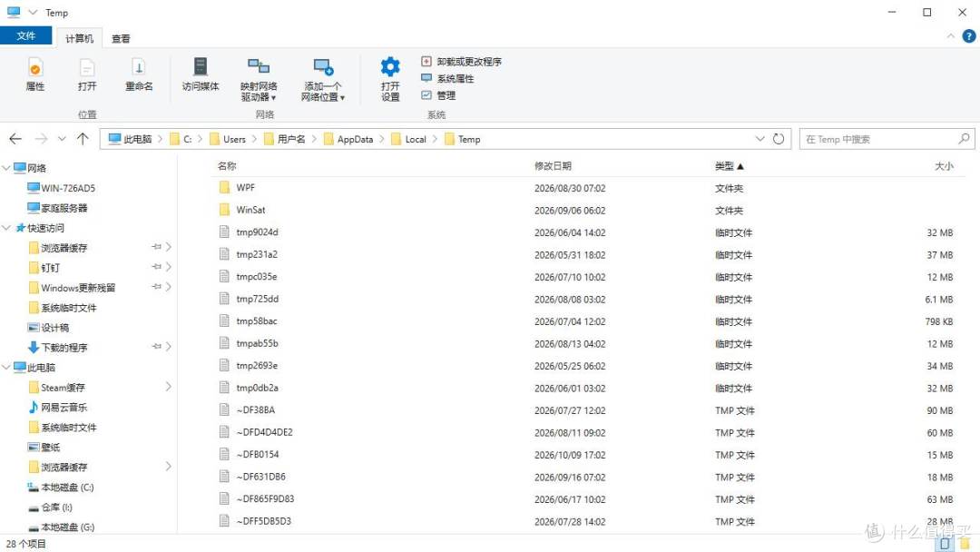This screenshot has height=552, width=980.
Task: Expand the Steam缓存 folder chevron
Action: (x=168, y=387)
